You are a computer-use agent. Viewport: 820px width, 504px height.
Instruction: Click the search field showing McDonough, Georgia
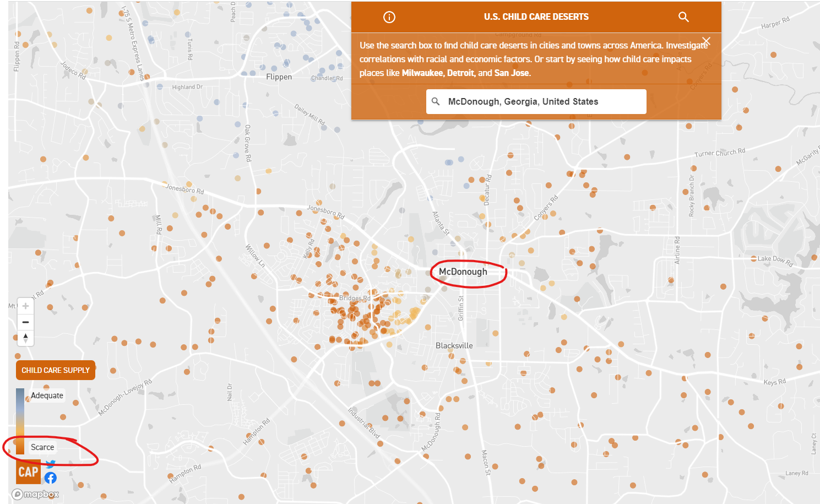536,101
